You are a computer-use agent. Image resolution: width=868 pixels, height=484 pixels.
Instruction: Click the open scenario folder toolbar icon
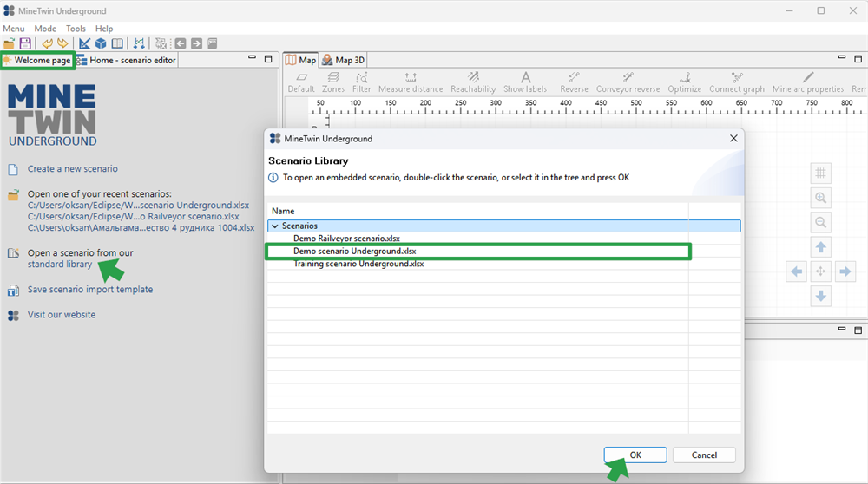pos(9,43)
